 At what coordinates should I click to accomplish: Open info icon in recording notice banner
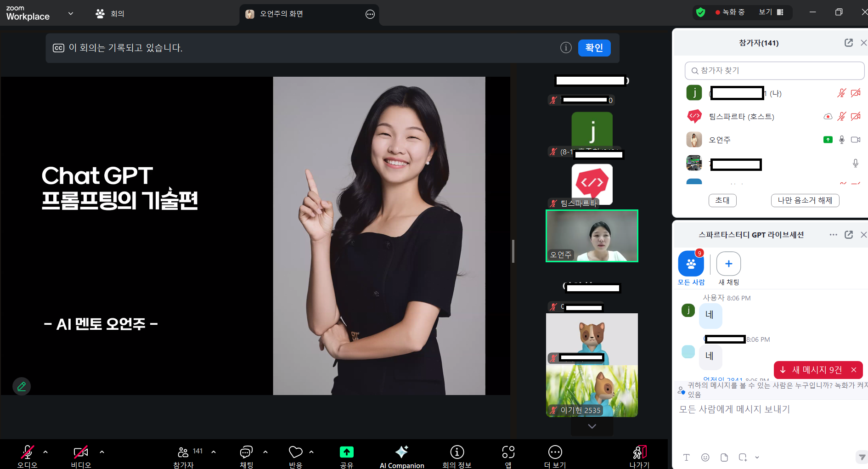pyautogui.click(x=566, y=48)
